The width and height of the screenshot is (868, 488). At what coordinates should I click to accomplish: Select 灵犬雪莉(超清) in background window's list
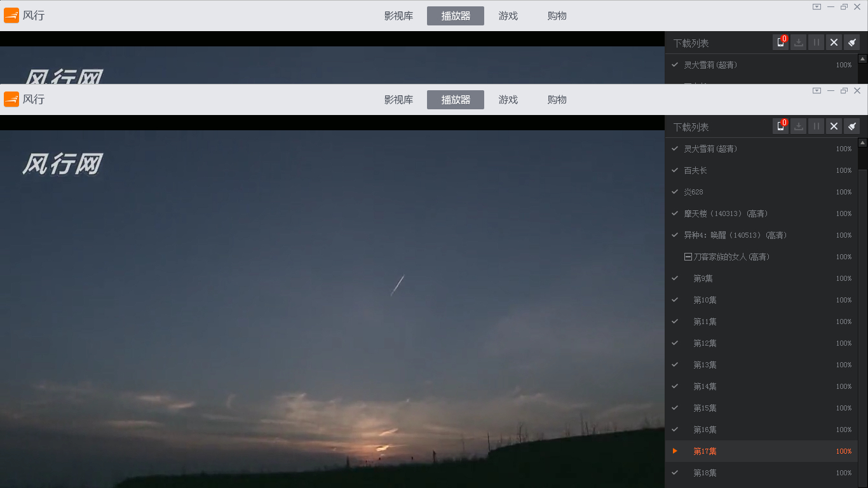[x=761, y=65]
